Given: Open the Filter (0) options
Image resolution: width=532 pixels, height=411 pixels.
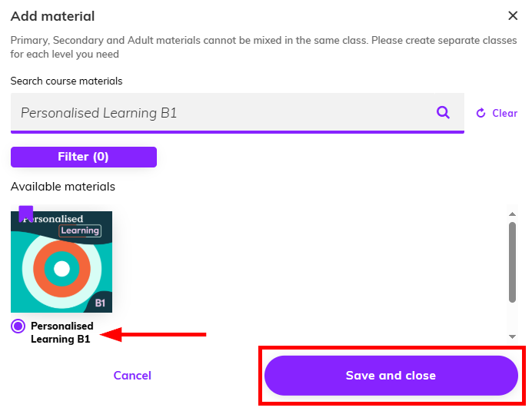Looking at the screenshot, I should point(83,157).
